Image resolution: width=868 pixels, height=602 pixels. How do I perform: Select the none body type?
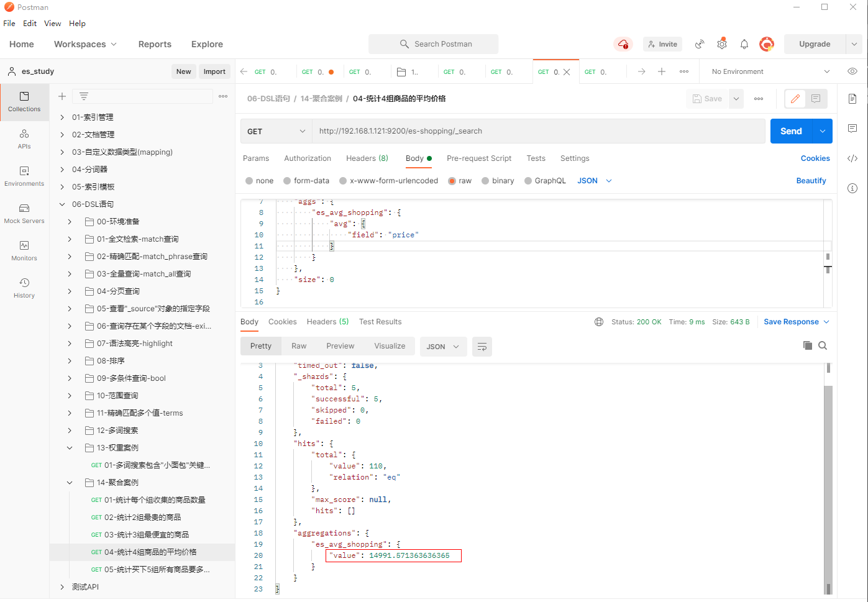click(250, 181)
